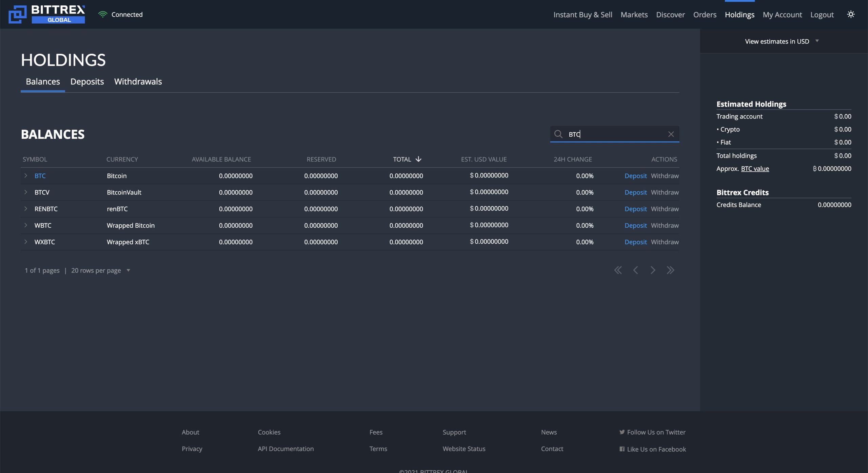868x473 pixels.
Task: Open Twitter via the bird icon
Action: pyautogui.click(x=622, y=432)
